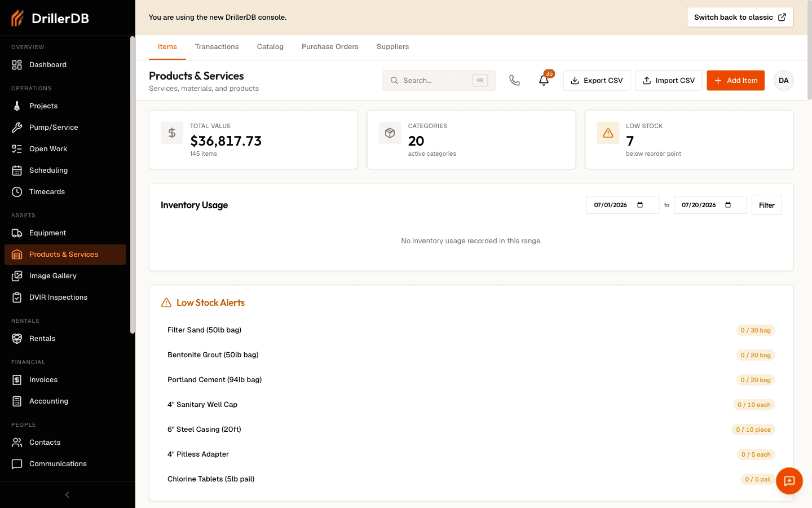Open start date calendar picker for 07/01/2026

[640, 205]
